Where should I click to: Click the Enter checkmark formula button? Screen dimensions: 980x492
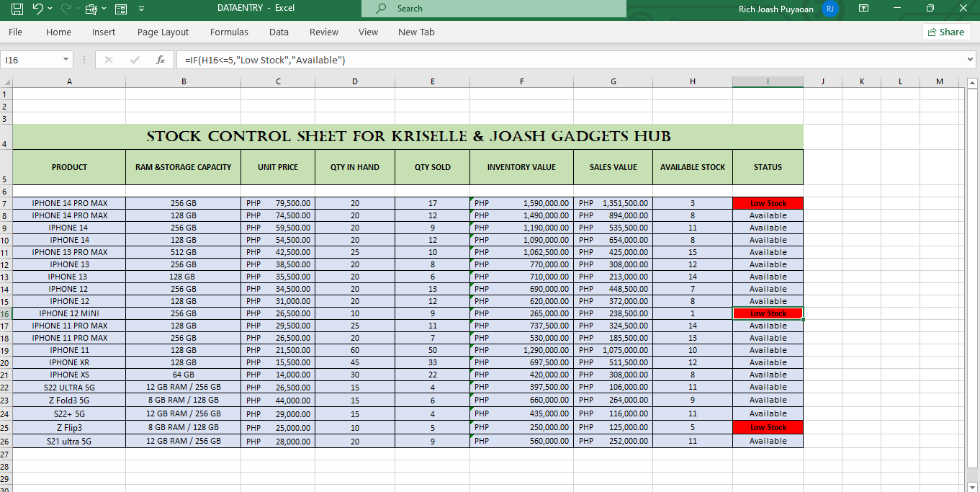click(135, 61)
